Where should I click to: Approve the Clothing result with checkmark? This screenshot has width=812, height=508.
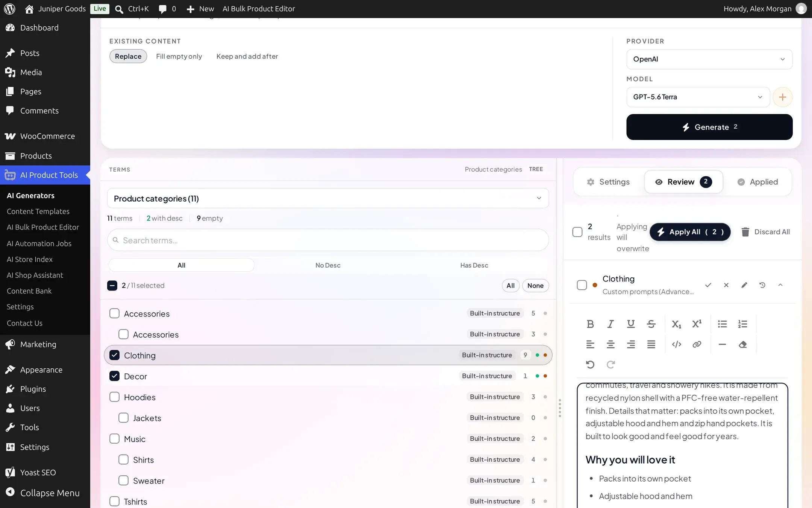pos(708,285)
